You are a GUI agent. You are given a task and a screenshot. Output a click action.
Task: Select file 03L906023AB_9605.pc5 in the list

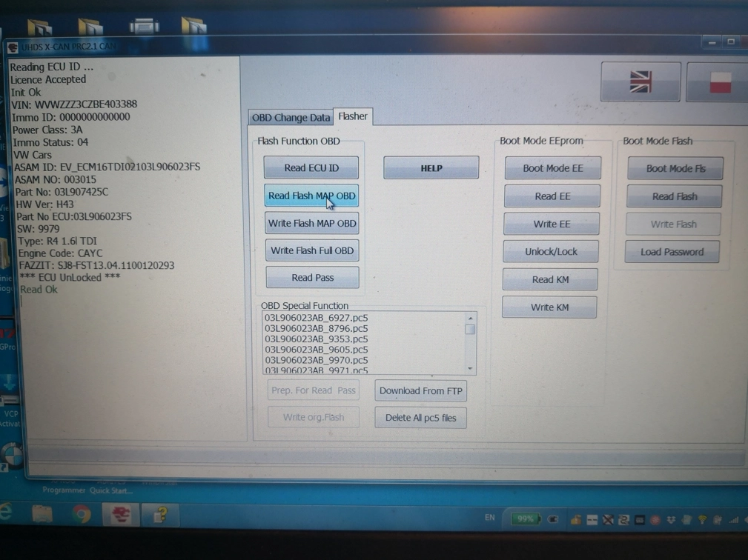click(x=317, y=350)
